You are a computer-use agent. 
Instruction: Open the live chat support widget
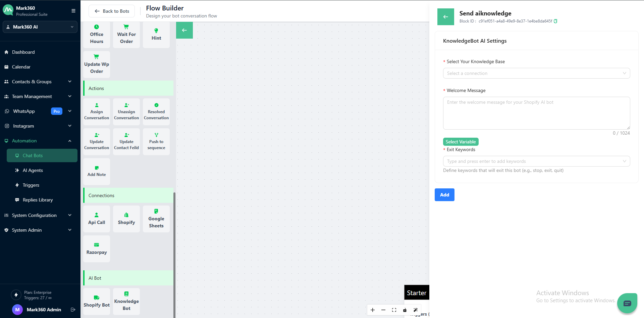click(x=627, y=303)
